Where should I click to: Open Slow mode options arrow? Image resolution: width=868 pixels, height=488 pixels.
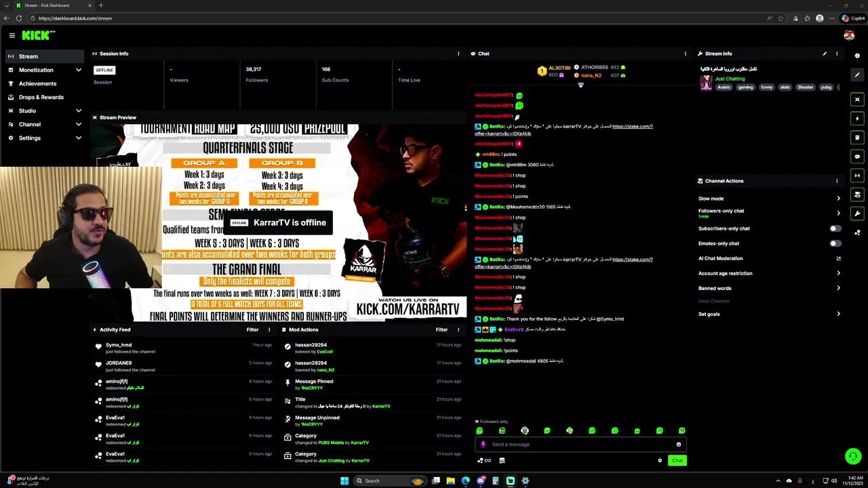click(838, 199)
